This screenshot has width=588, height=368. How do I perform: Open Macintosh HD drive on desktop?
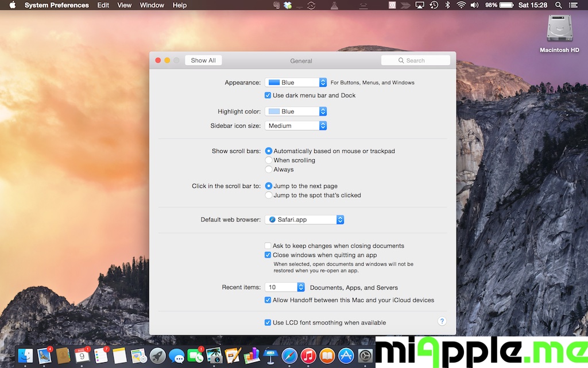[x=559, y=29]
